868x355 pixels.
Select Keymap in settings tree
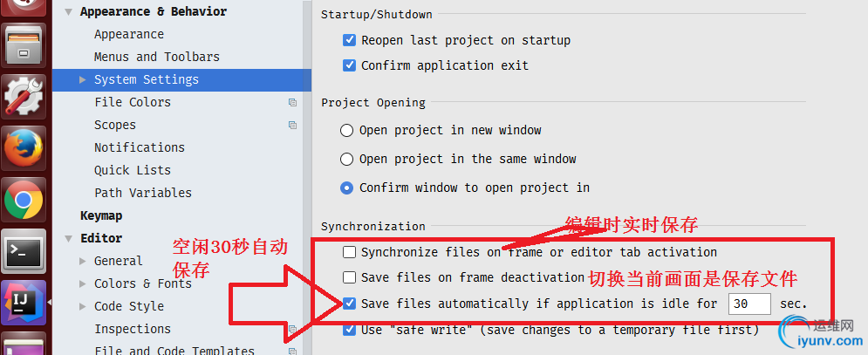101,215
